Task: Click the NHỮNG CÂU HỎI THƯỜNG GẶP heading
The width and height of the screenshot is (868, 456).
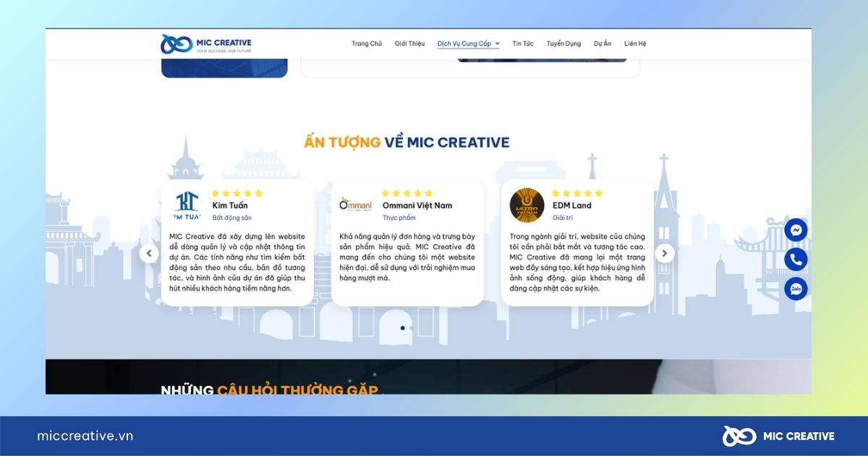Action: coord(269,389)
